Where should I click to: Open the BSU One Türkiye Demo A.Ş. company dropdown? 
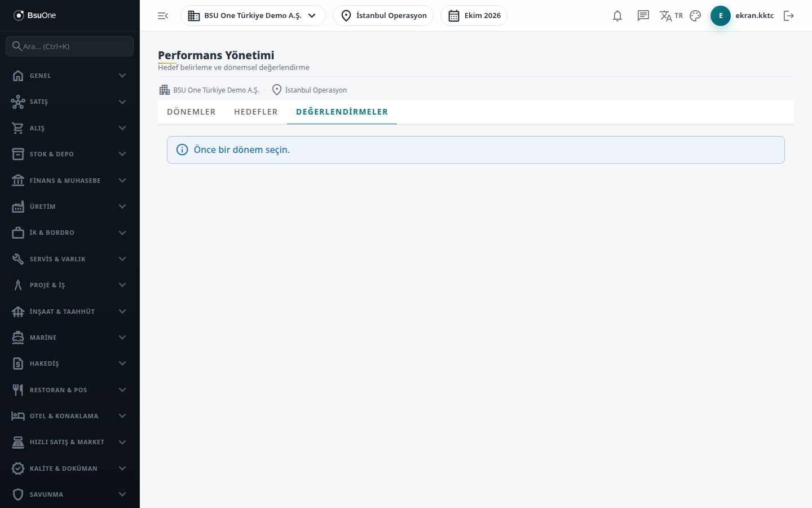pyautogui.click(x=253, y=16)
